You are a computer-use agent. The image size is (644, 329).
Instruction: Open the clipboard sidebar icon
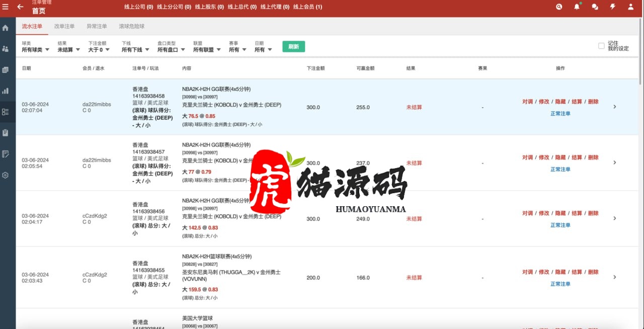pyautogui.click(x=6, y=133)
